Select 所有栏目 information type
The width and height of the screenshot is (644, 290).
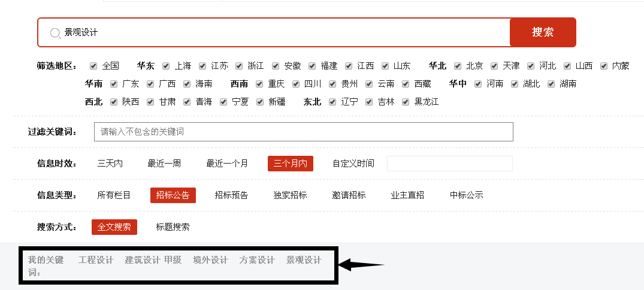114,195
